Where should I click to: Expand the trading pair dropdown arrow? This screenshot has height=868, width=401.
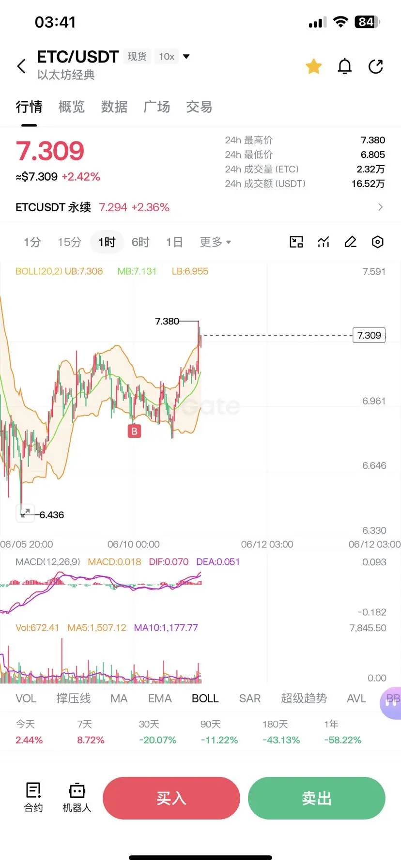click(186, 57)
